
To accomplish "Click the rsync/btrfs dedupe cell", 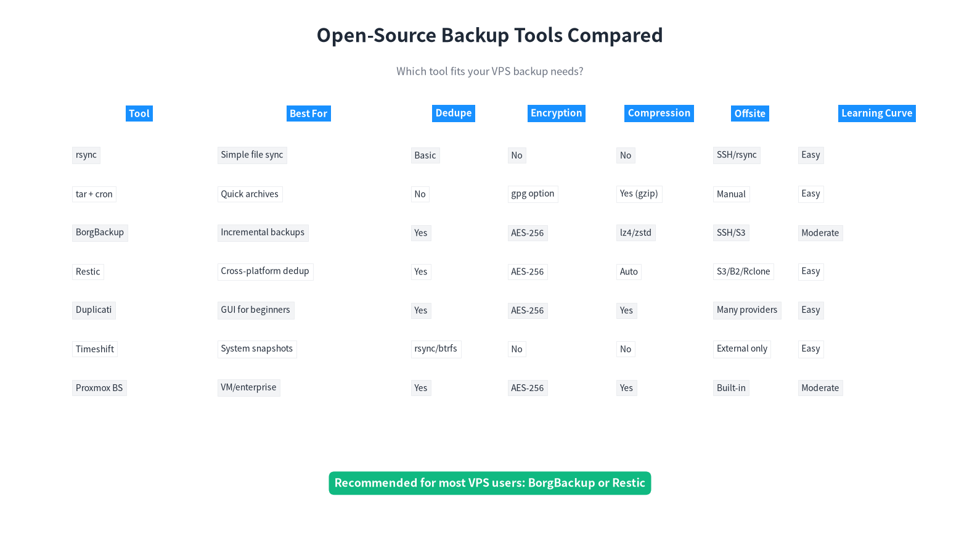I will click(x=436, y=349).
